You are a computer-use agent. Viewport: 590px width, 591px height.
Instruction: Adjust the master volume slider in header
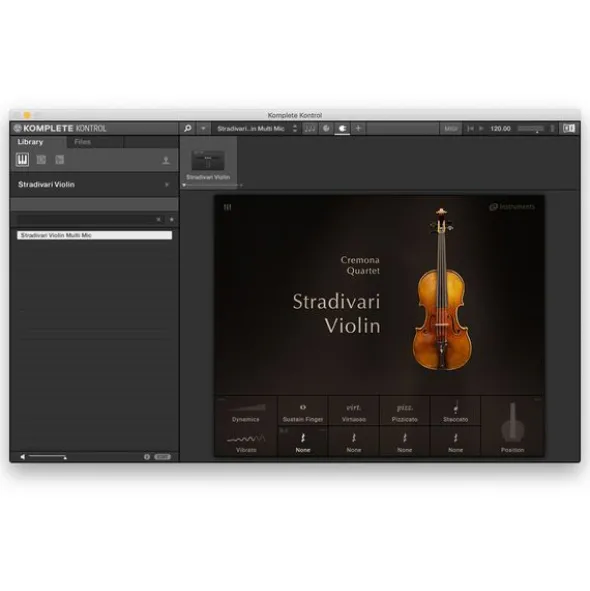point(531,129)
